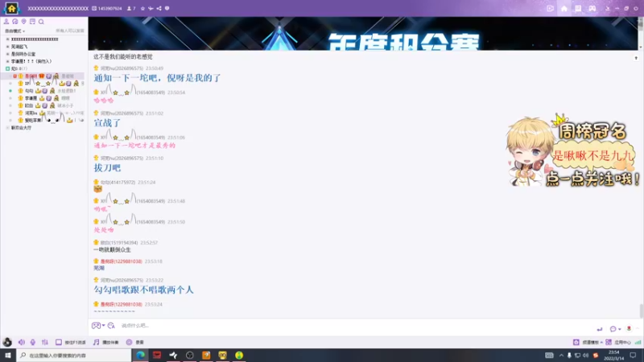Viewport: 644px width, 362px height.
Task: Click the taskbar clock showing 23:54
Action: 613,355
